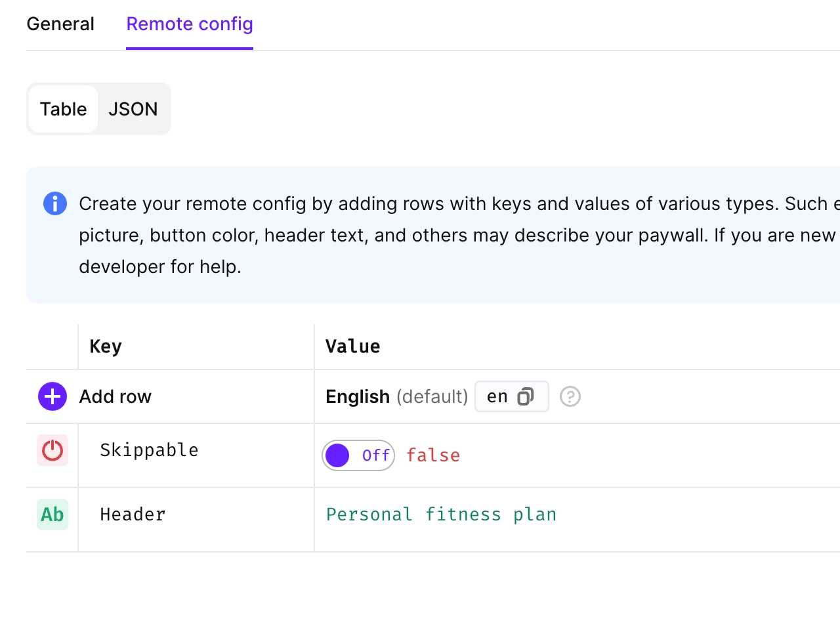Click the boolean type icon beside Skippable

click(52, 450)
